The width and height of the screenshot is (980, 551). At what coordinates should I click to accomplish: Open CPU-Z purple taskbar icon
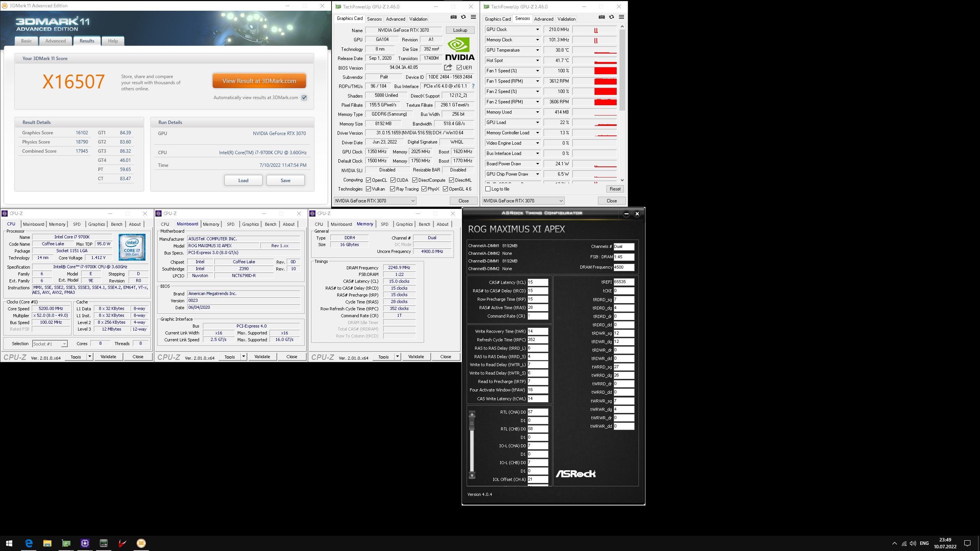tap(85, 543)
